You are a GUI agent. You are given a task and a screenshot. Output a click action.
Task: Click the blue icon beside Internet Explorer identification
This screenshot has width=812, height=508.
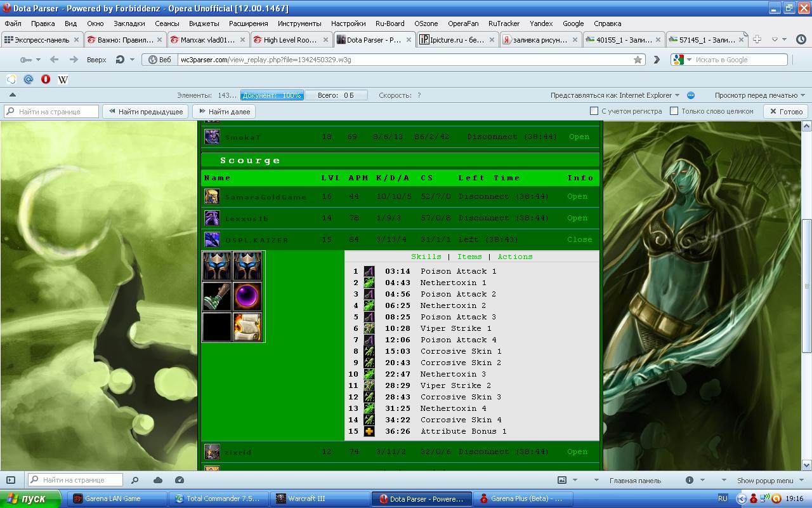691,95
